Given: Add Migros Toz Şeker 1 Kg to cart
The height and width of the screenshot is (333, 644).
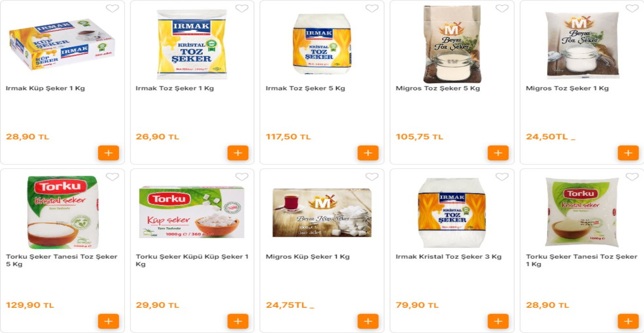Looking at the screenshot, I should click(628, 153).
